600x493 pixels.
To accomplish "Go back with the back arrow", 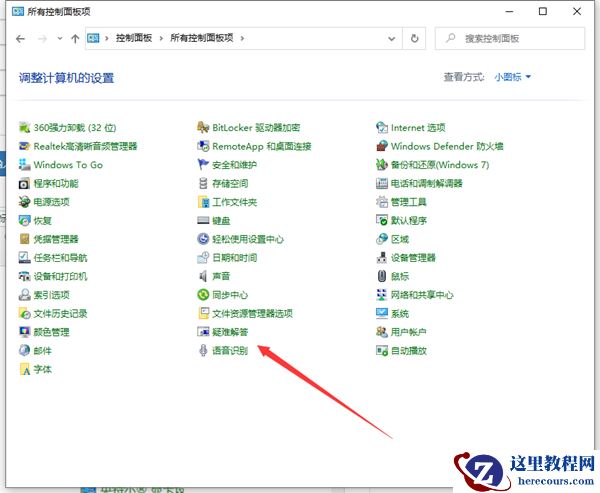I will 21,38.
